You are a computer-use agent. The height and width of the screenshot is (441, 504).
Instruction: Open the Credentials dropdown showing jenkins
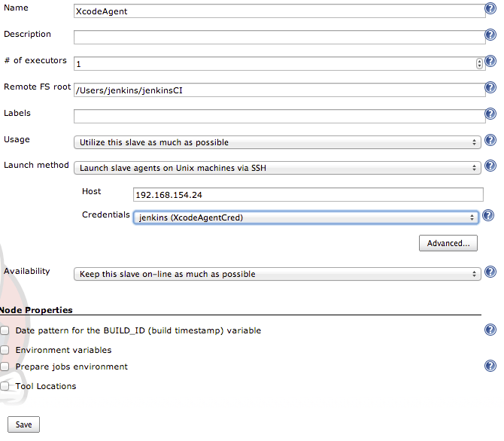click(305, 217)
